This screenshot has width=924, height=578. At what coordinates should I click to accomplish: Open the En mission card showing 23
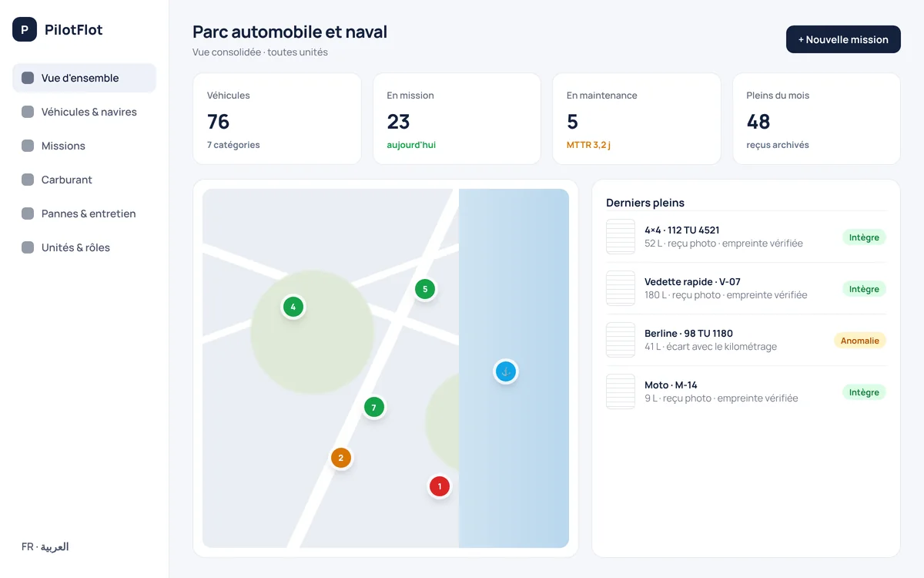click(457, 119)
